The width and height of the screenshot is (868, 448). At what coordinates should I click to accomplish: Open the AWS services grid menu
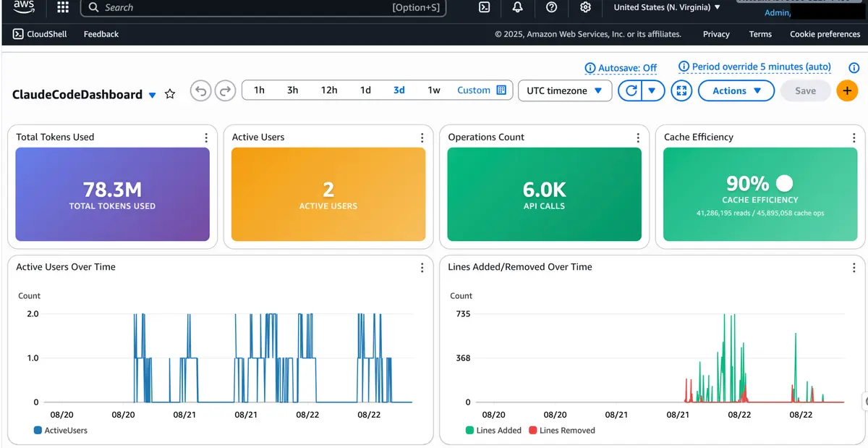coord(63,7)
